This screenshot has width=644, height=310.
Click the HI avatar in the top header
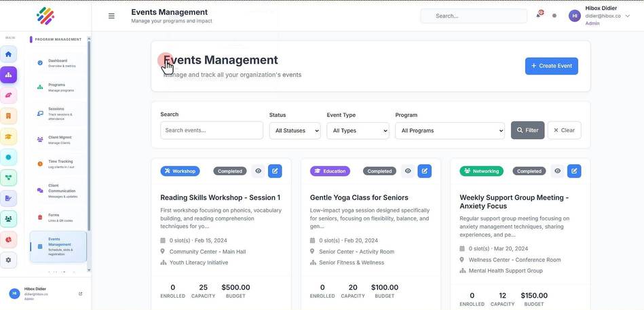click(x=575, y=16)
